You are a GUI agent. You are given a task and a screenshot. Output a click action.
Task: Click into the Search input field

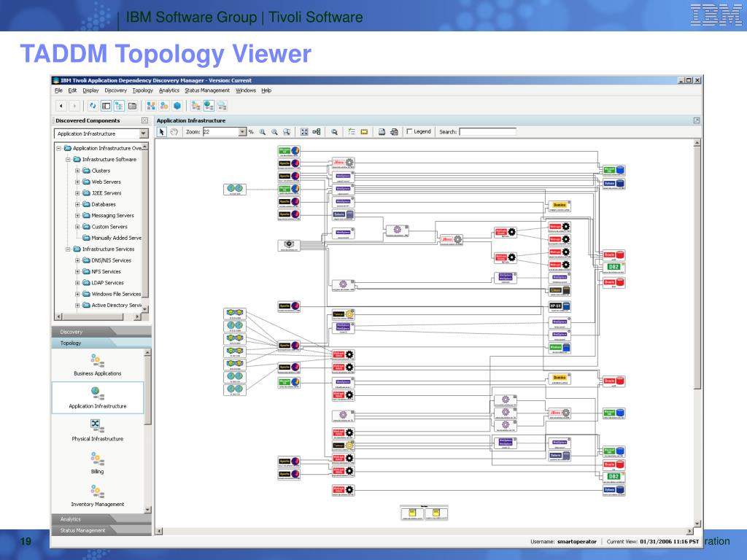click(x=487, y=132)
